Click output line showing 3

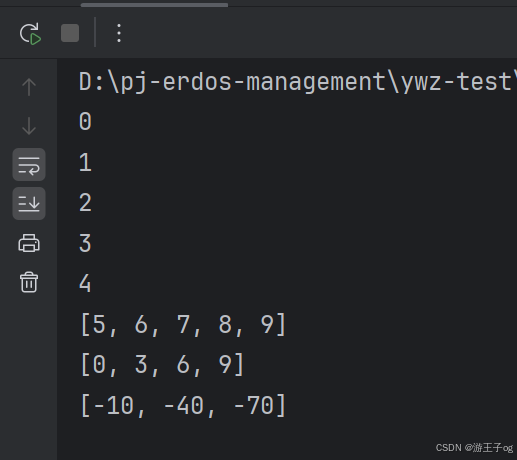[85, 243]
